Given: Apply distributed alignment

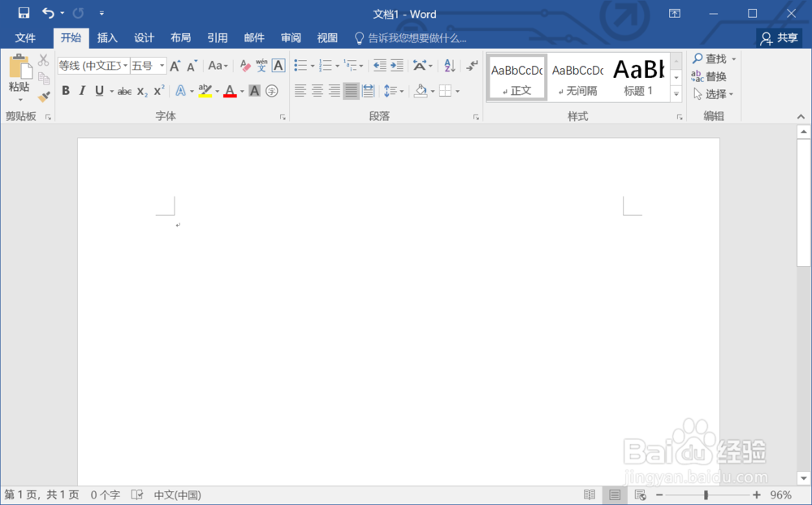Looking at the screenshot, I should click(x=368, y=91).
